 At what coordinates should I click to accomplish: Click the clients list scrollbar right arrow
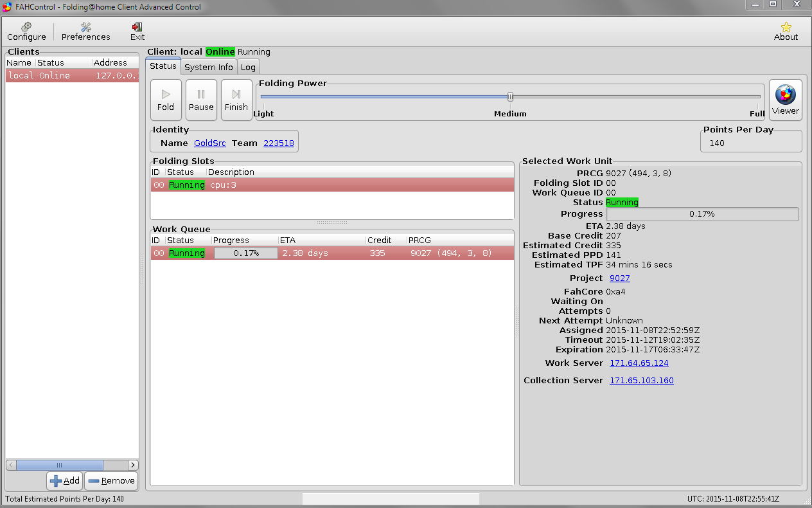pyautogui.click(x=132, y=465)
